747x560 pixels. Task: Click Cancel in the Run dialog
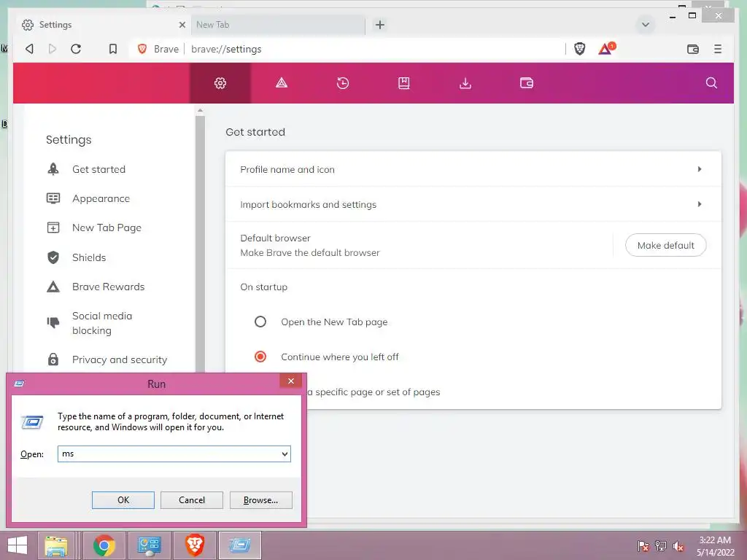tap(192, 500)
